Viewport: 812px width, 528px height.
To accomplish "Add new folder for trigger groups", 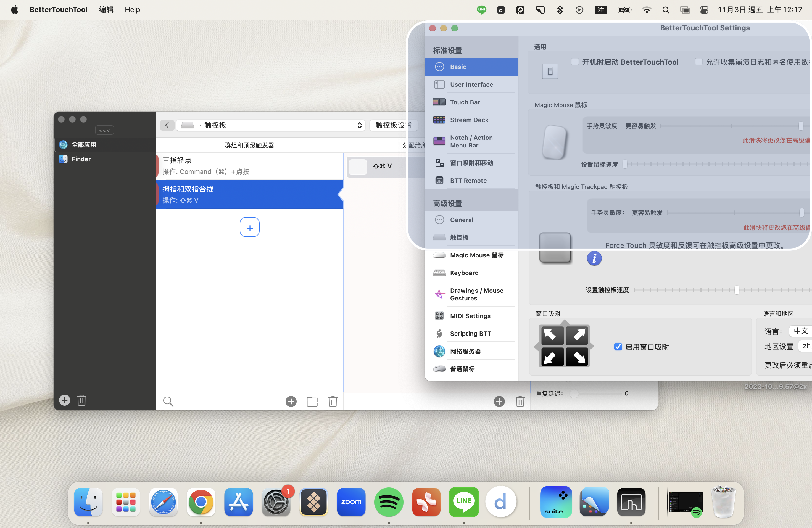I will [x=313, y=402].
